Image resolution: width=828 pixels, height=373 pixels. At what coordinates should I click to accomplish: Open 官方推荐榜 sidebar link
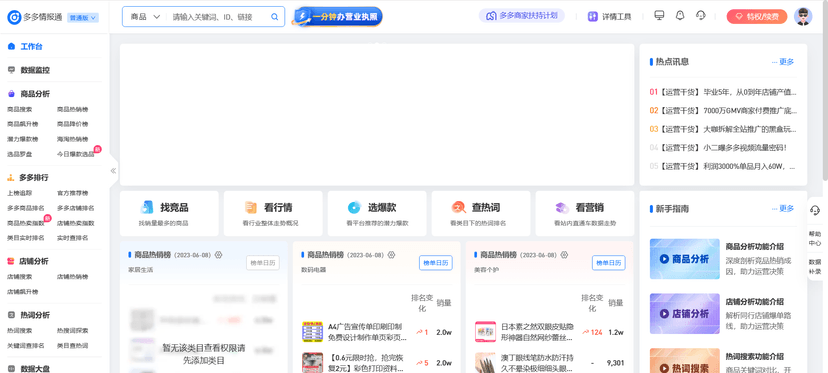point(72,193)
